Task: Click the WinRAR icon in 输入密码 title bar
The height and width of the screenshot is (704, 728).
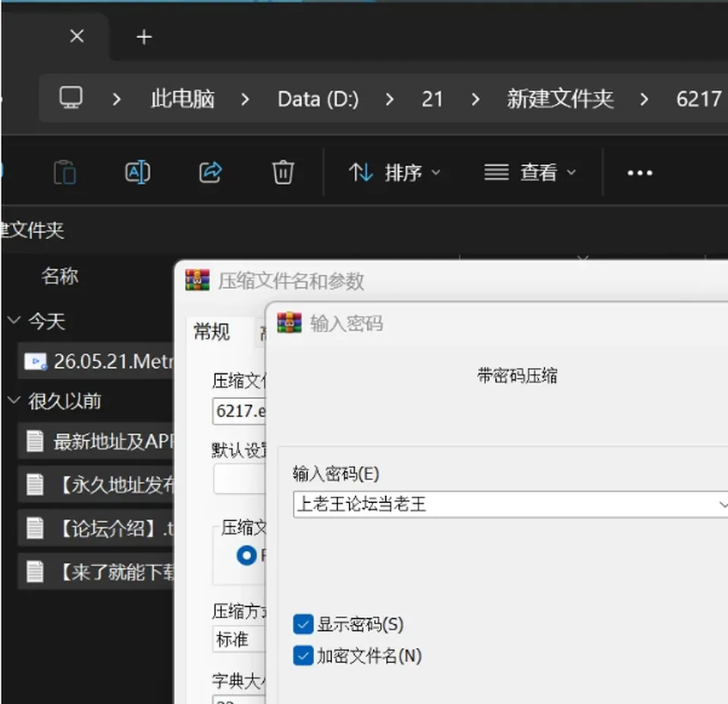Action: 289,322
